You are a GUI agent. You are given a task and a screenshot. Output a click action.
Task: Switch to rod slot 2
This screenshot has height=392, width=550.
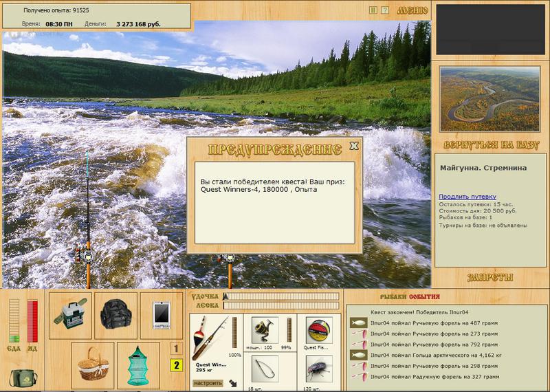coord(176,365)
